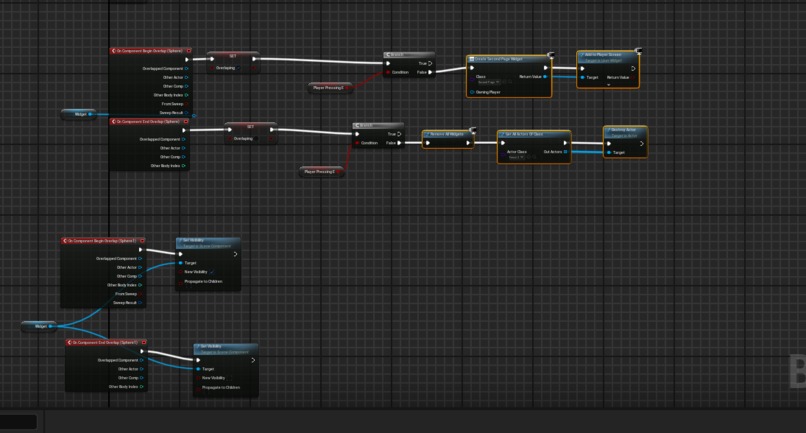Click the delegate pin on End Overlap (Sphere) event
Screen dimensions: 806x433
click(x=186, y=122)
